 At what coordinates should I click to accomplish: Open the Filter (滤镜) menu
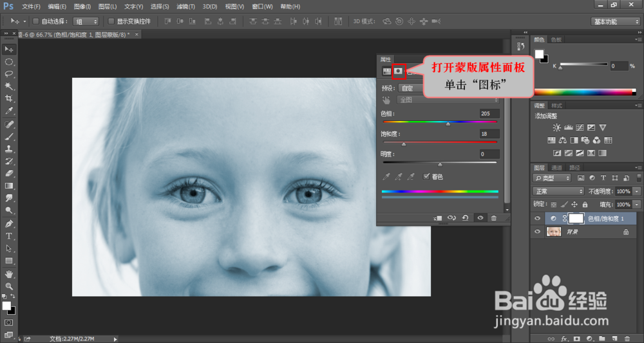click(x=185, y=6)
